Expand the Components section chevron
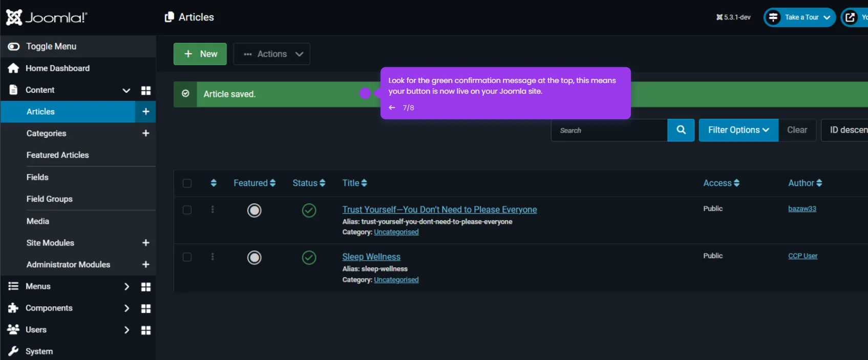The height and width of the screenshot is (360, 868). tap(126, 308)
